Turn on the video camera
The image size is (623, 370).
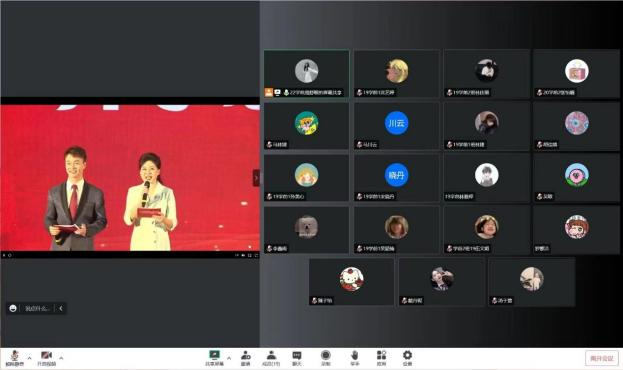[x=46, y=358]
